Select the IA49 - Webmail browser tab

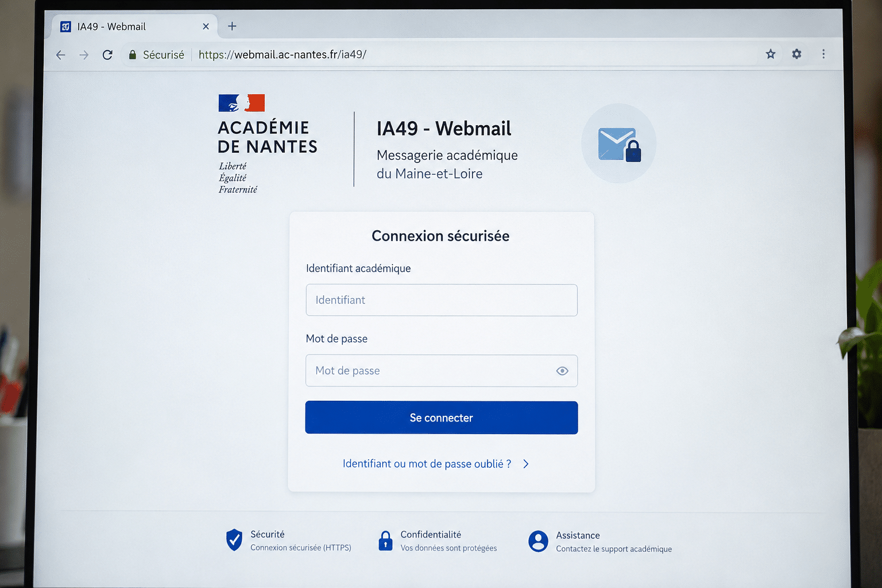pos(134,26)
